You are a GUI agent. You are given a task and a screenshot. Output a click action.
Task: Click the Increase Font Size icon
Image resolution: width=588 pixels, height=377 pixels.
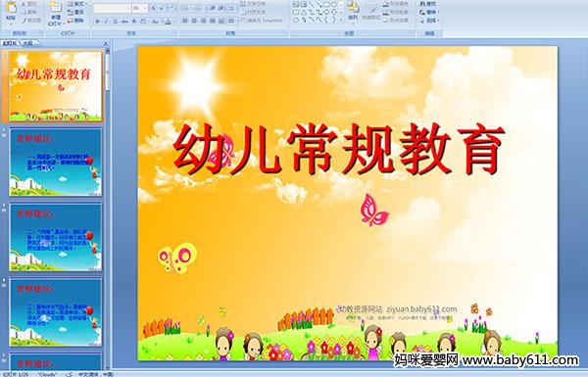click(x=154, y=8)
